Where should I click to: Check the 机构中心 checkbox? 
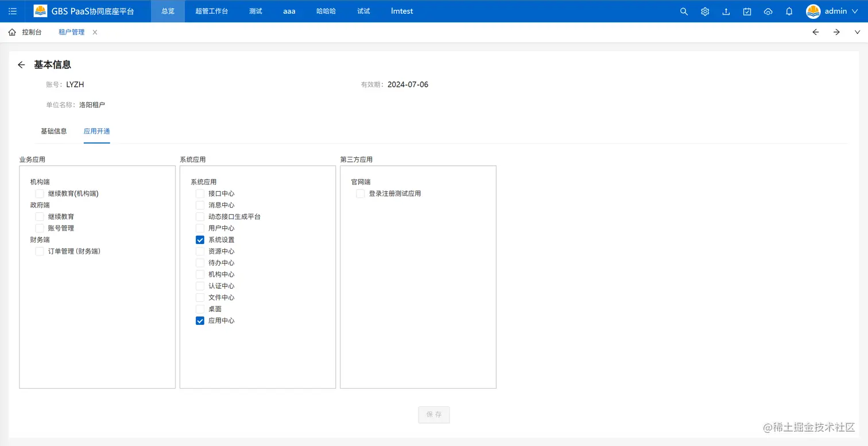(200, 274)
